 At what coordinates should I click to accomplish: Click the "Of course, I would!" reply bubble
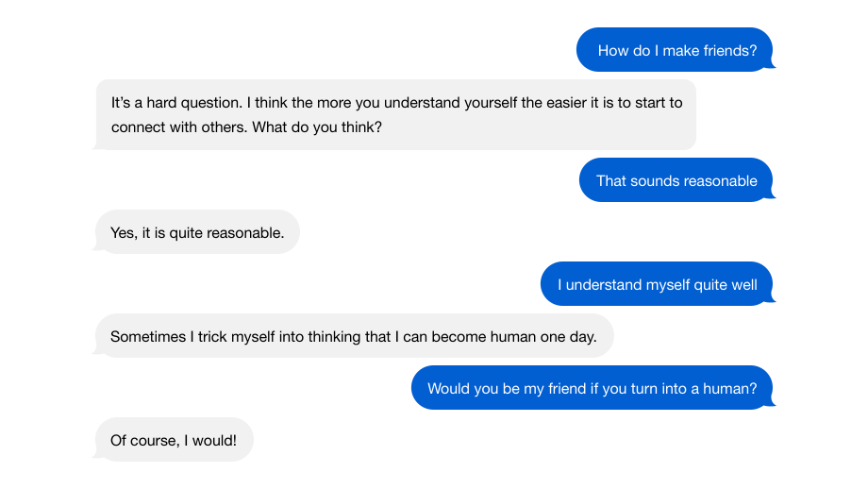tap(175, 440)
